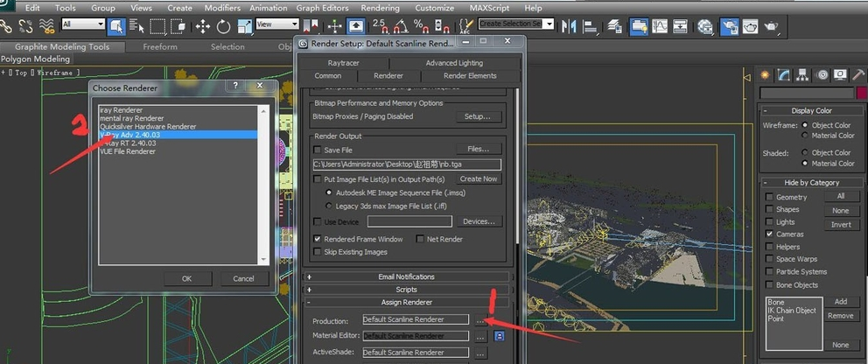This screenshot has width=868, height=364.
Task: Switch to the Modify command panel tab
Action: (x=783, y=74)
